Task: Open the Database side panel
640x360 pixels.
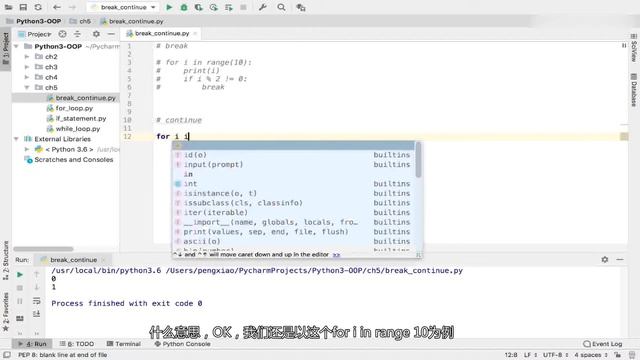Action: click(634, 90)
